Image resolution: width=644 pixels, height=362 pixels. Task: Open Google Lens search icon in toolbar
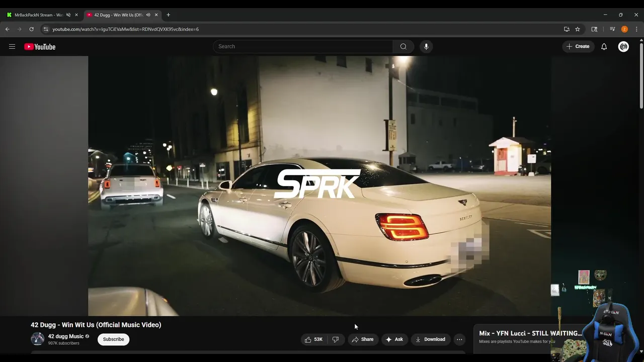point(594,29)
